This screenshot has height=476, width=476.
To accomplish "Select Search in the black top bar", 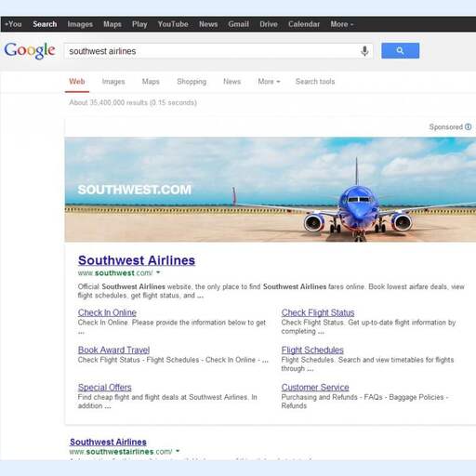I will (45, 24).
